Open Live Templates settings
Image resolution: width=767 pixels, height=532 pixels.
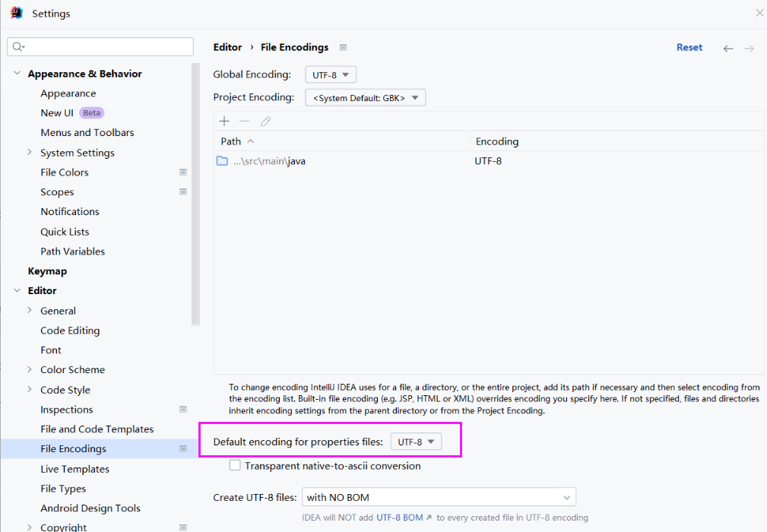(74, 469)
